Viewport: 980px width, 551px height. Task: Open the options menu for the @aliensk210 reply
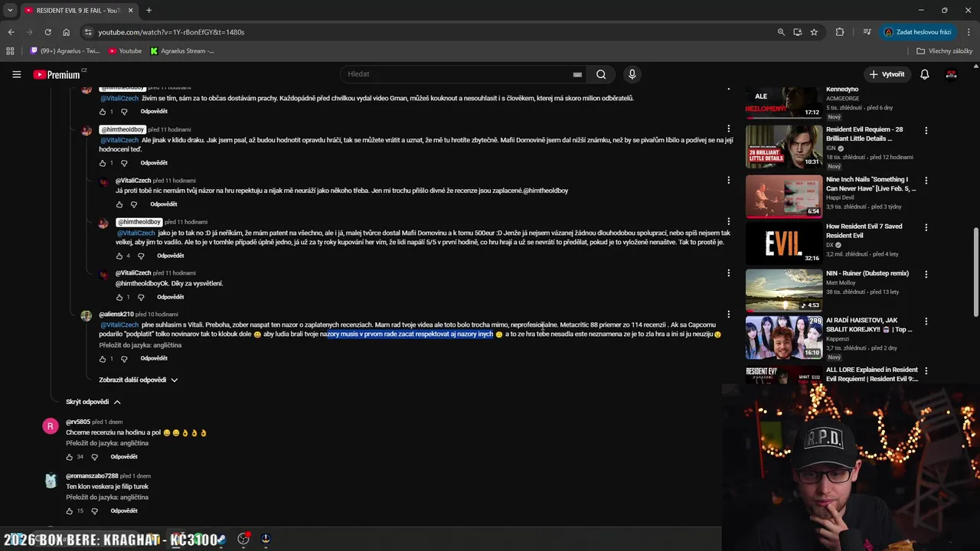tap(728, 315)
